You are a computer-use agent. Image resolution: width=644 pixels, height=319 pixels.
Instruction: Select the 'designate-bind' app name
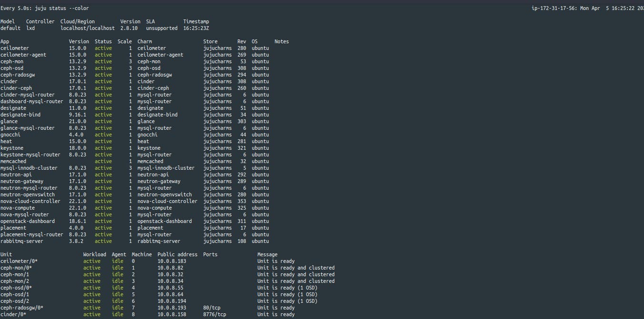coord(20,115)
